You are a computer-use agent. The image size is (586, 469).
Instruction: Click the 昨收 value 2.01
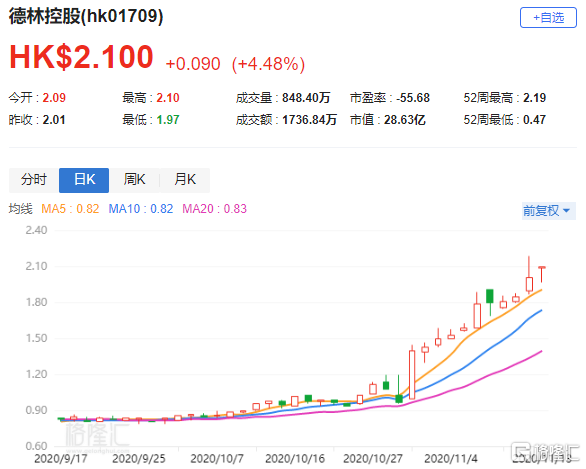click(x=54, y=120)
